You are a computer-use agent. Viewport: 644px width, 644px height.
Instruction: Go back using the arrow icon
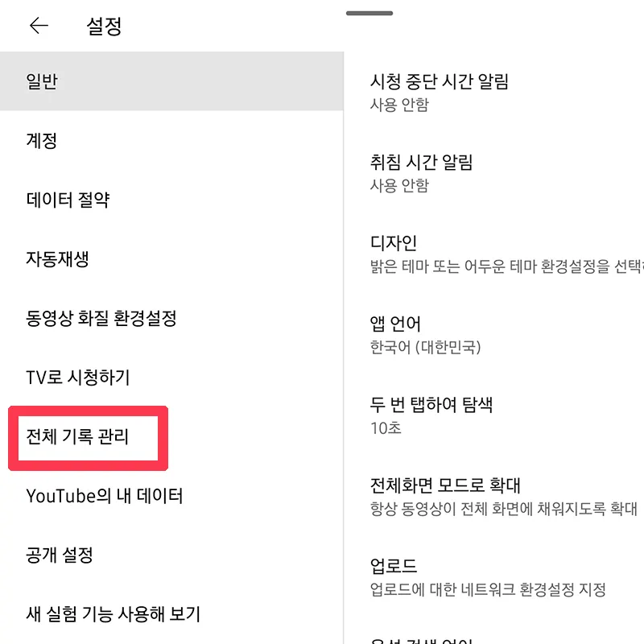(39, 26)
